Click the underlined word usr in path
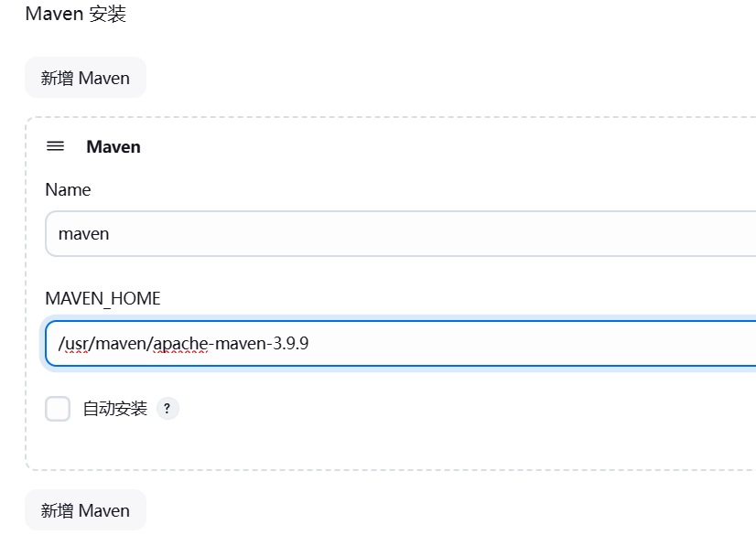The width and height of the screenshot is (756, 535). tap(76, 344)
